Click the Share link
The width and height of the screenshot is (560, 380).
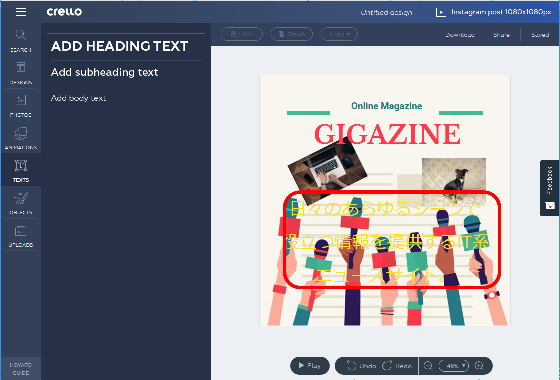(501, 35)
